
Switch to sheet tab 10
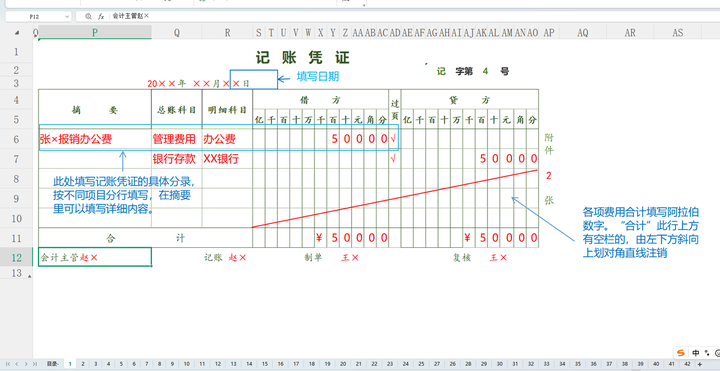click(x=185, y=364)
